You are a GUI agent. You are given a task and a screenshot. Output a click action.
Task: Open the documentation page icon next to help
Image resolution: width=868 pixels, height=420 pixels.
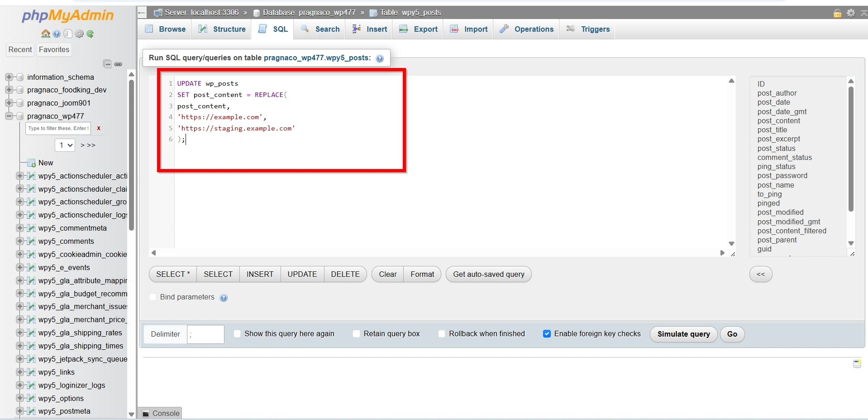[67, 34]
